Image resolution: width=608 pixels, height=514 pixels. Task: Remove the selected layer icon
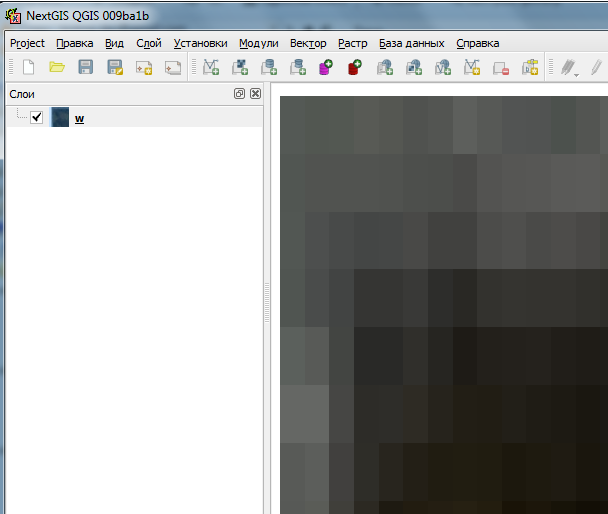[501, 68]
